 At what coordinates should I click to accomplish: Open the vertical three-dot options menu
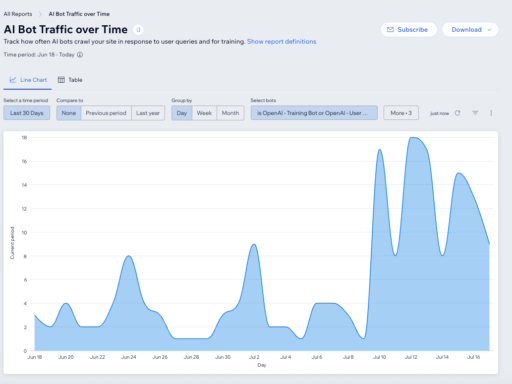(491, 113)
